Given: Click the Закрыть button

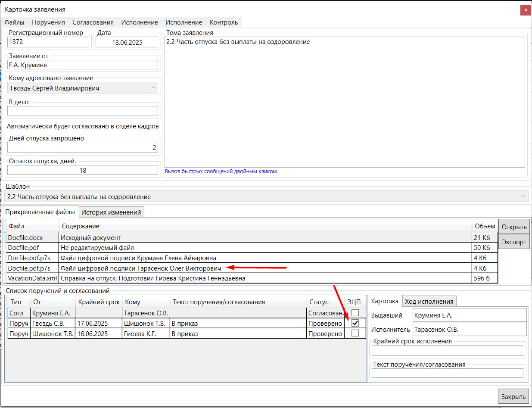Looking at the screenshot, I should 513,397.
